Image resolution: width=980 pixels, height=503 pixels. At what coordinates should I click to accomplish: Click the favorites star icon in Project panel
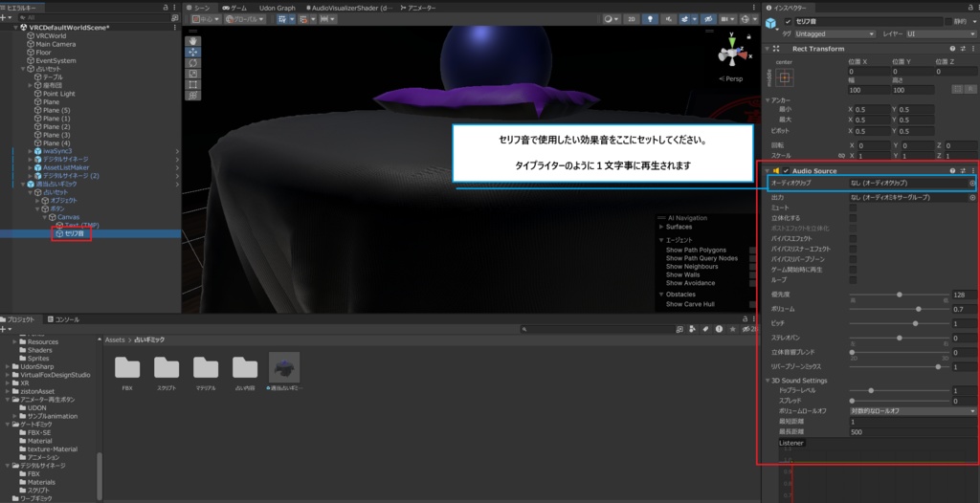732,329
